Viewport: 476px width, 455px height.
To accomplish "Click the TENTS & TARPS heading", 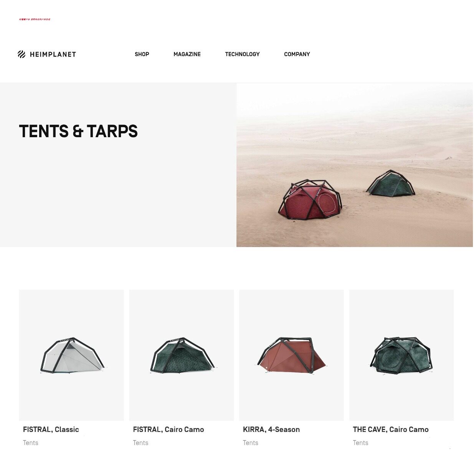I will [x=78, y=131].
